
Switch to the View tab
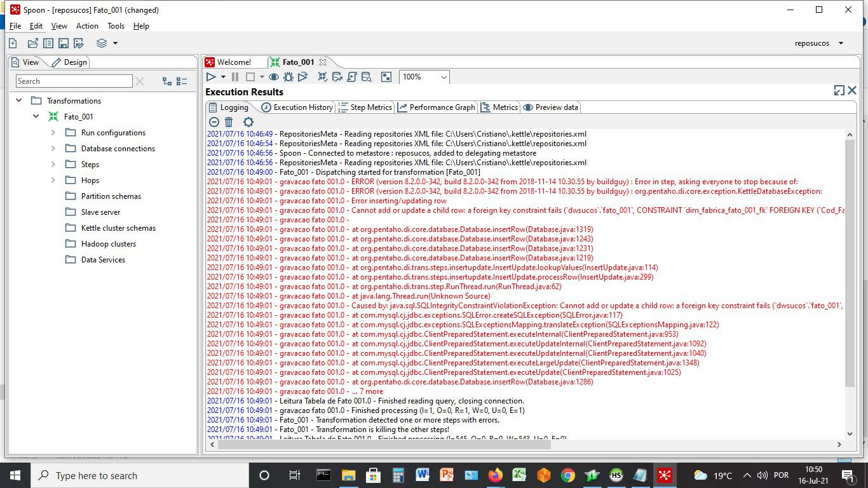[26, 62]
